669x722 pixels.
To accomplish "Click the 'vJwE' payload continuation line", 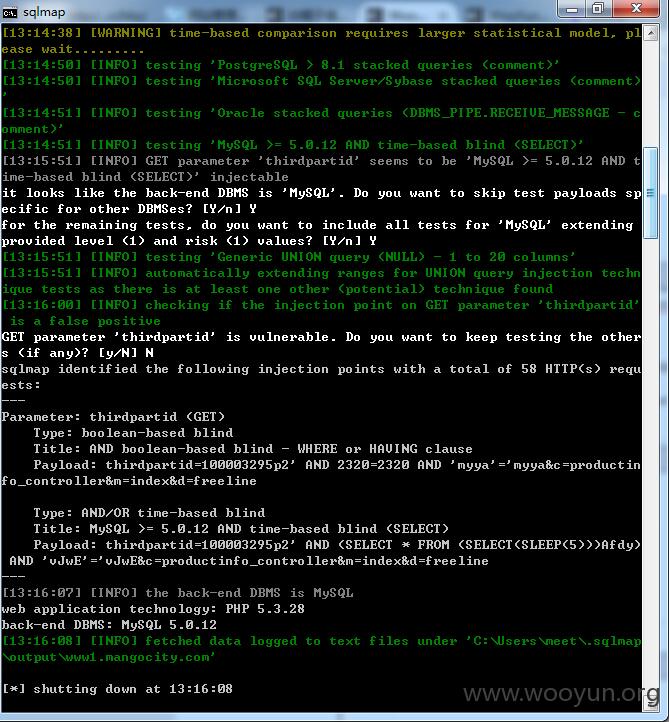I will tap(249, 561).
